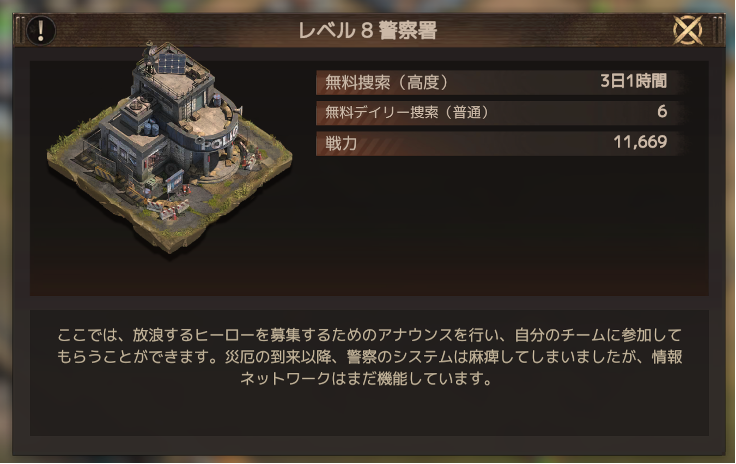The width and height of the screenshot is (736, 464).
Task: Click the solar panel on the rooftop
Action: 171,64
